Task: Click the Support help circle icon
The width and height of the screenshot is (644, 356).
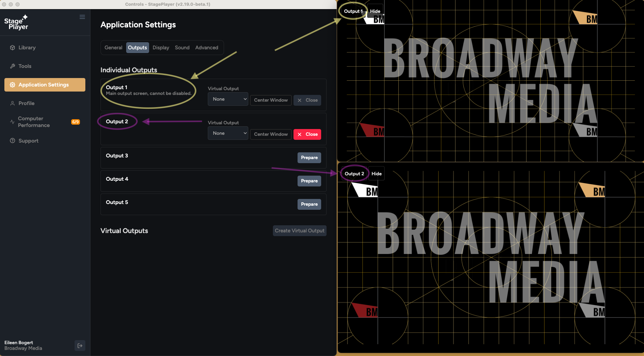Action: (x=12, y=141)
